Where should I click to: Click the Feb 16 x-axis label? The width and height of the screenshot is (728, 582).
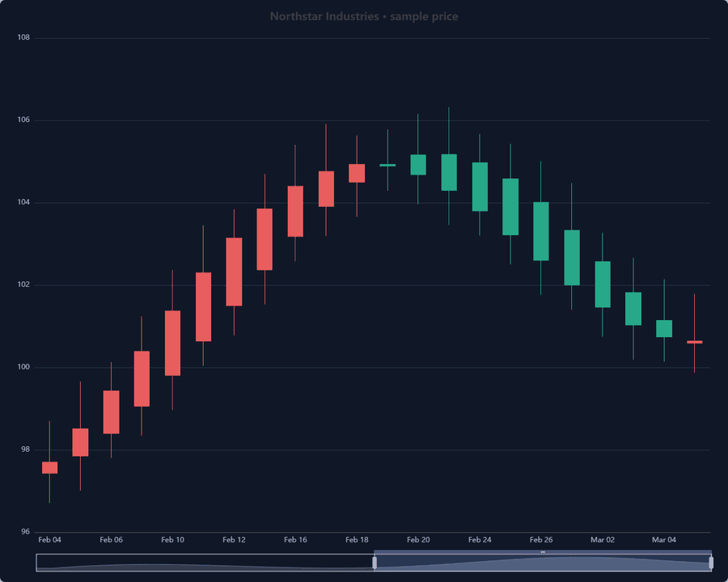click(x=295, y=540)
